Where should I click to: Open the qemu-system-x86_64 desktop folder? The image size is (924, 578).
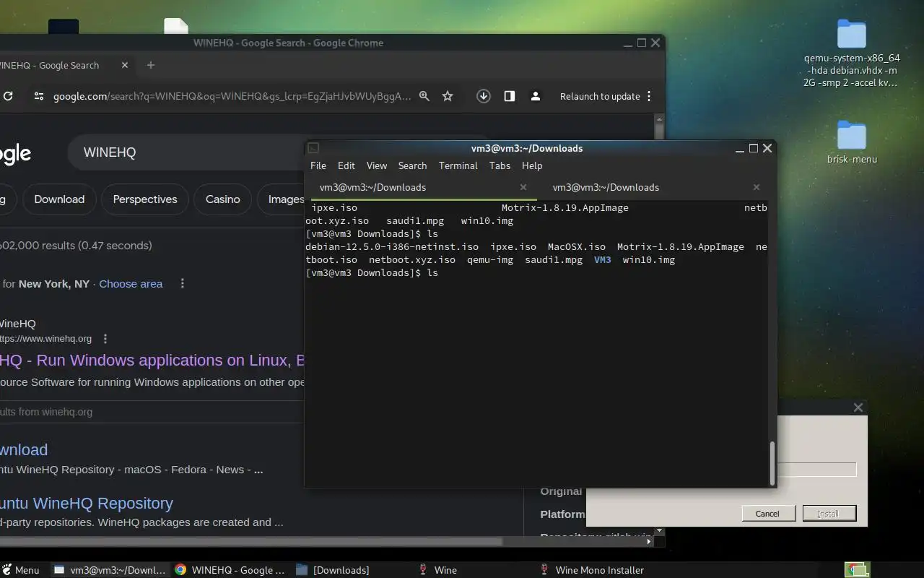852,53
